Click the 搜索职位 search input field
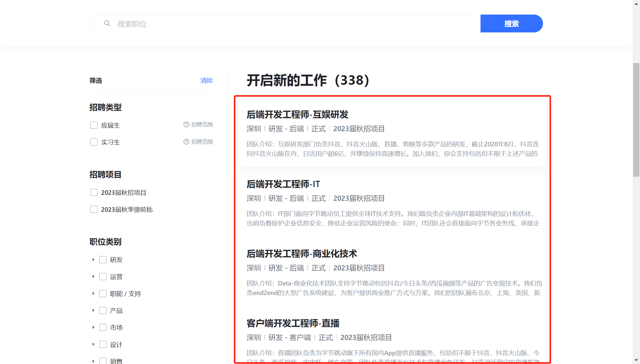 click(x=285, y=23)
